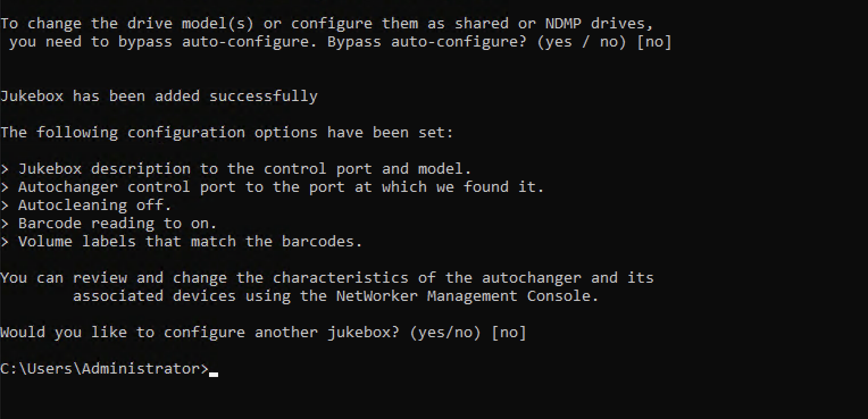Click the "Barcode reading to on." line
Screen dimensions: 868x419
(x=117, y=223)
